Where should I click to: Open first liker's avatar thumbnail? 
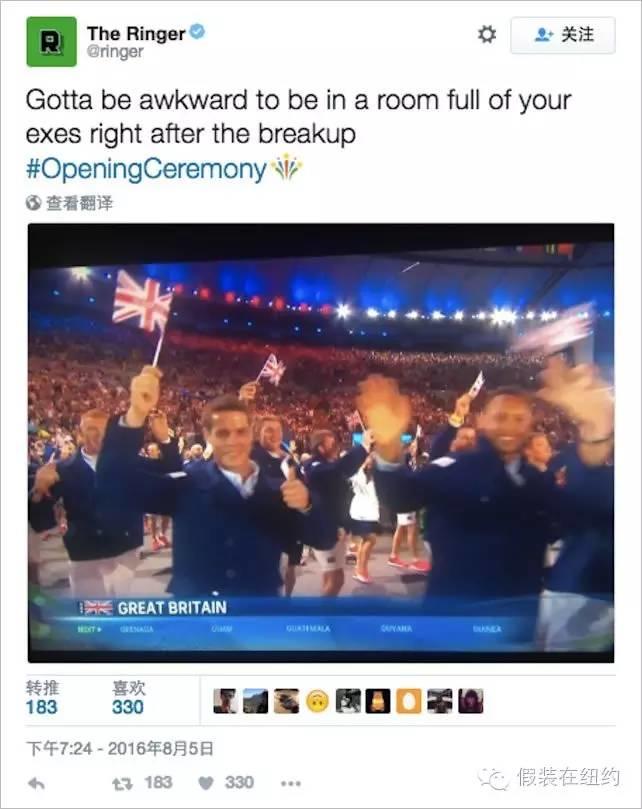pos(226,701)
